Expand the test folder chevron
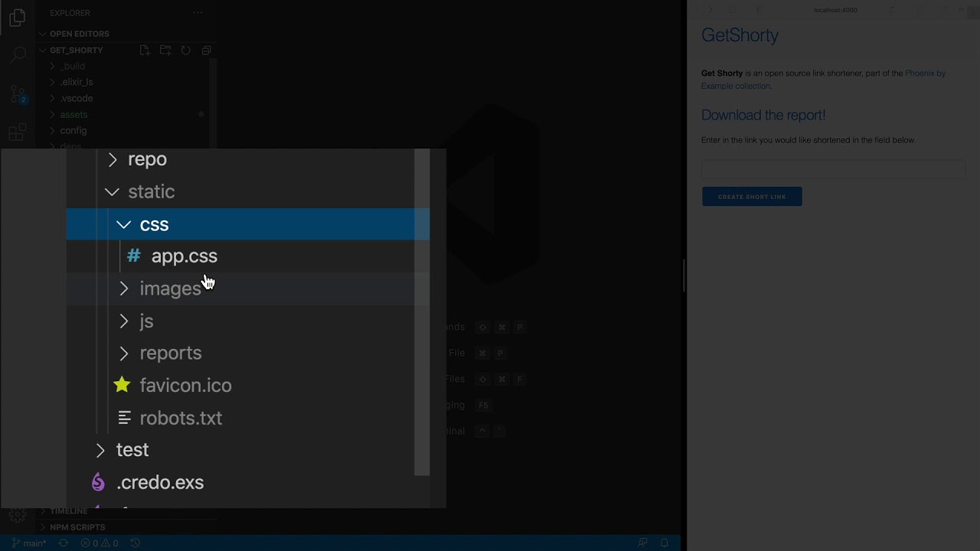This screenshot has height=551, width=980. pyautogui.click(x=100, y=450)
